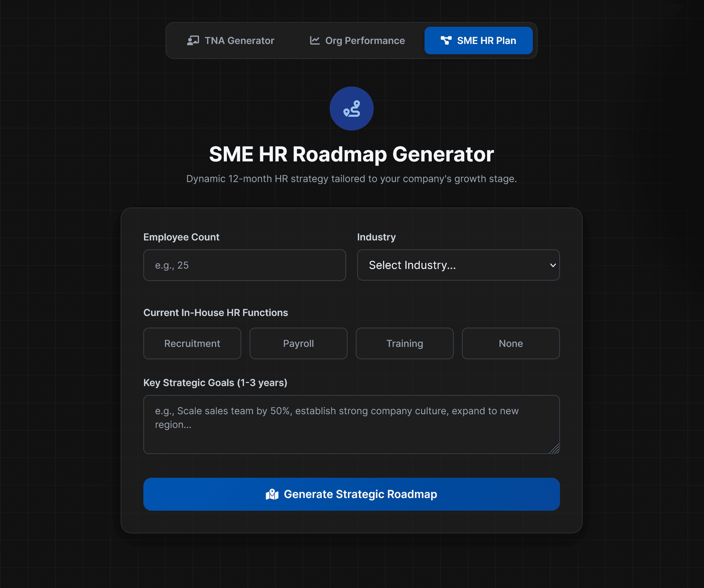Viewport: 704px width, 588px height.
Task: Click the SME HR Roadmap Generator heading
Action: (x=351, y=154)
